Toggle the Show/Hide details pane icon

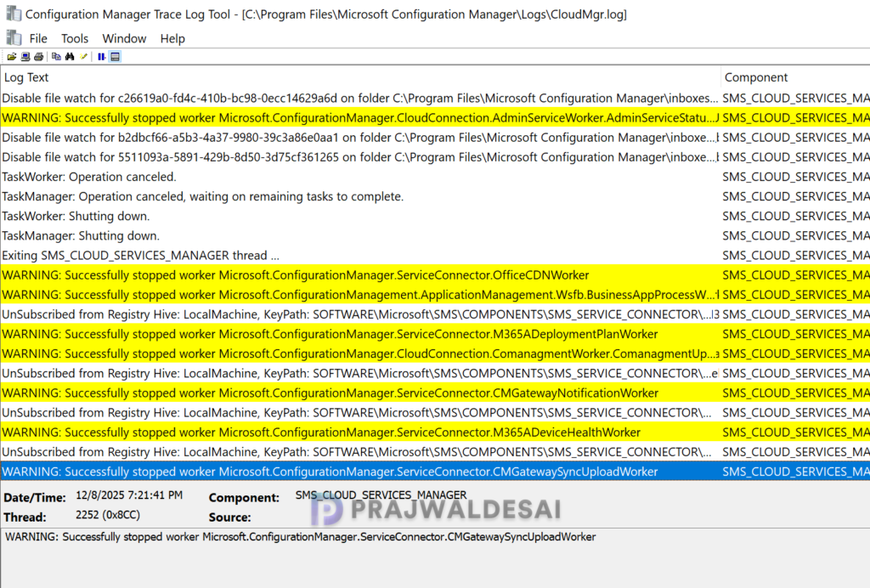pyautogui.click(x=115, y=57)
